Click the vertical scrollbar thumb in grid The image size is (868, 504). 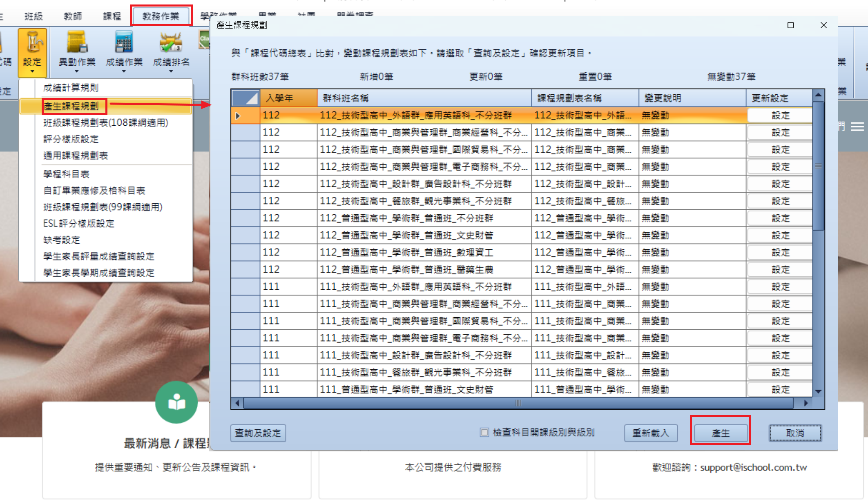click(x=818, y=166)
